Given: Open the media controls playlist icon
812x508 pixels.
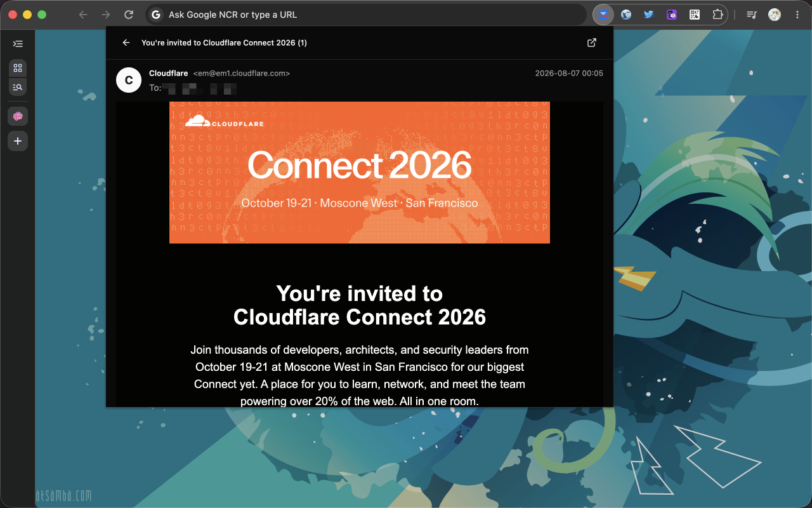Looking at the screenshot, I should [x=752, y=15].
